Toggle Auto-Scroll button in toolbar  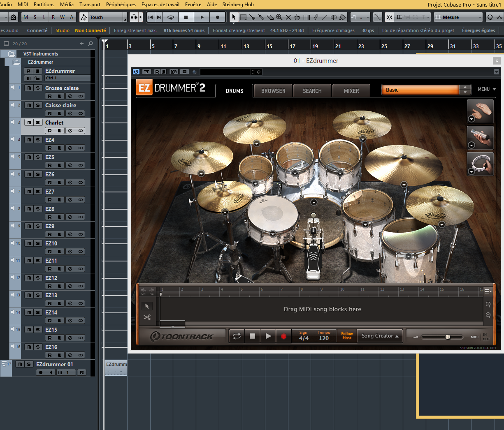pos(134,17)
